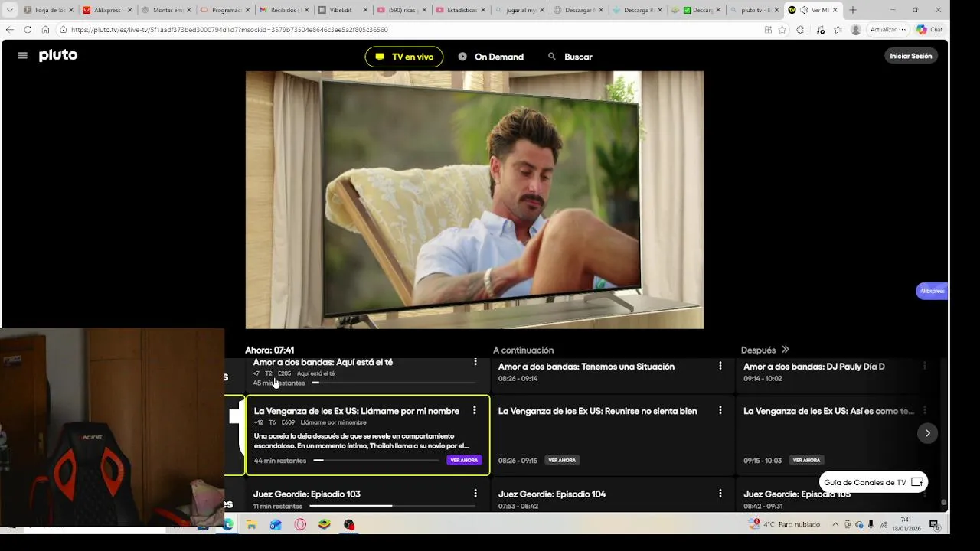This screenshot has width=980, height=551.
Task: Switch to the AliExpress tab
Action: click(107, 10)
